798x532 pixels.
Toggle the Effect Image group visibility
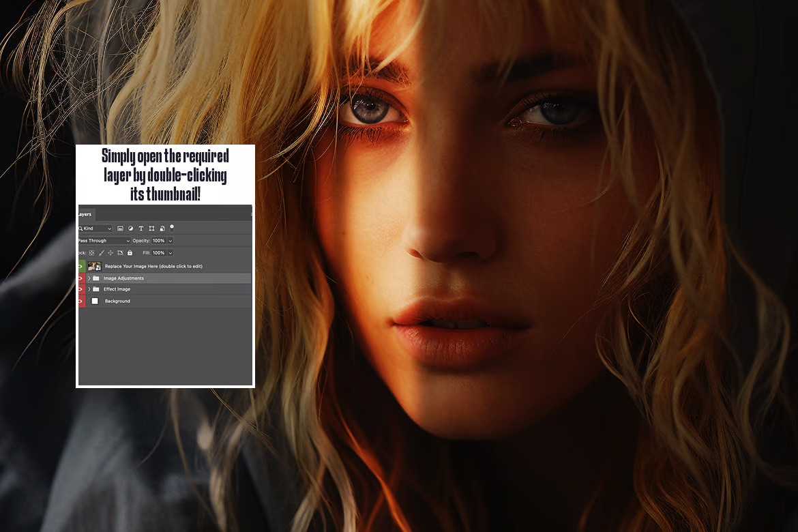[x=79, y=289]
